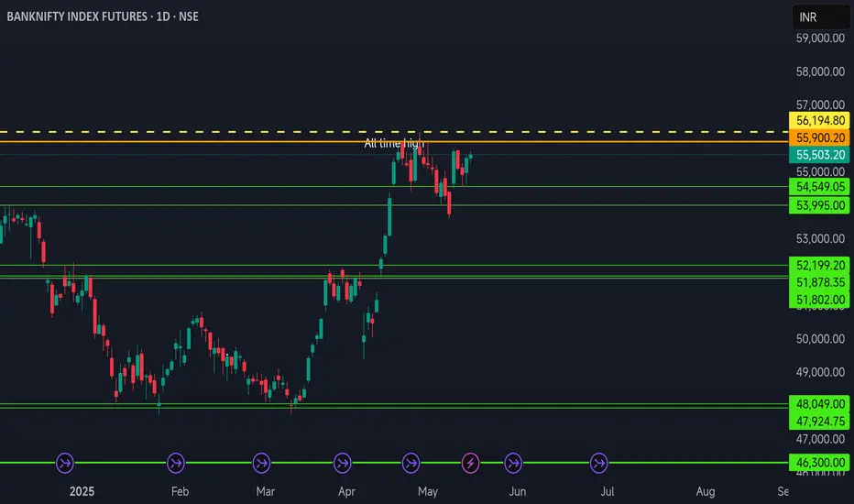Select the green 47,924.75 level label
The width and height of the screenshot is (854, 504).
pos(819,422)
